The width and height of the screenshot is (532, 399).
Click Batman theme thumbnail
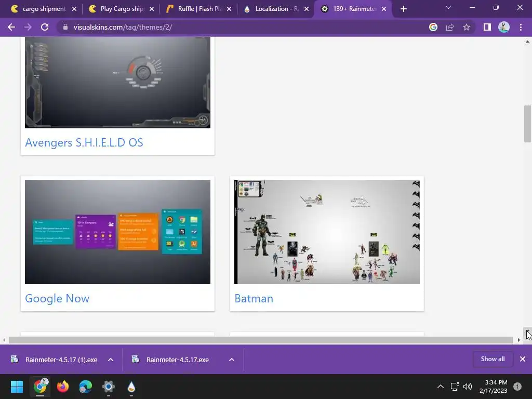[x=327, y=232]
